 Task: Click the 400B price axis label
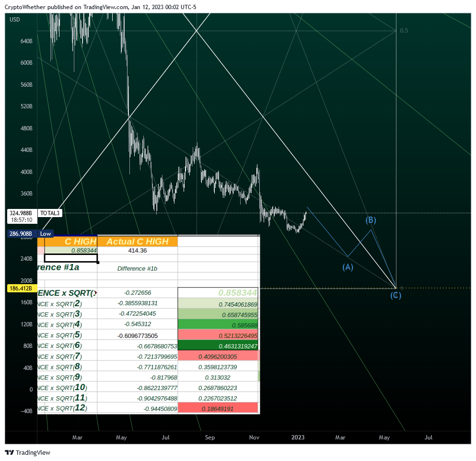click(26, 172)
